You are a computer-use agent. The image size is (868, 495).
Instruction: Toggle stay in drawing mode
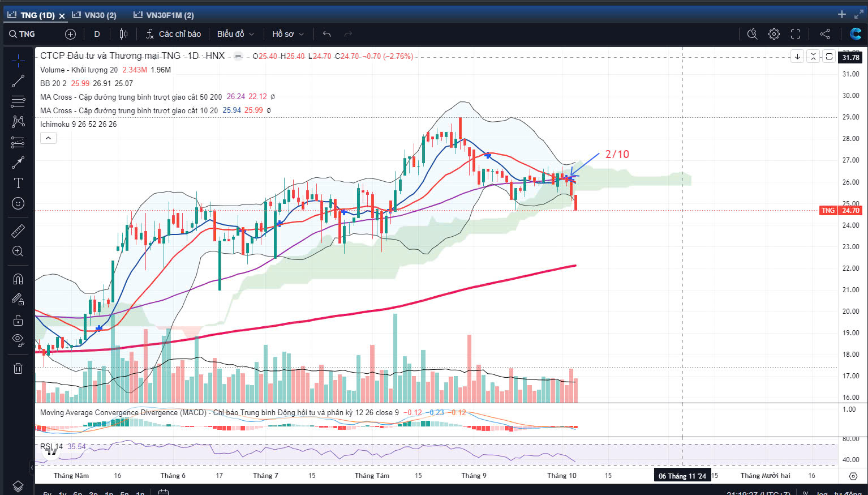coord(18,299)
